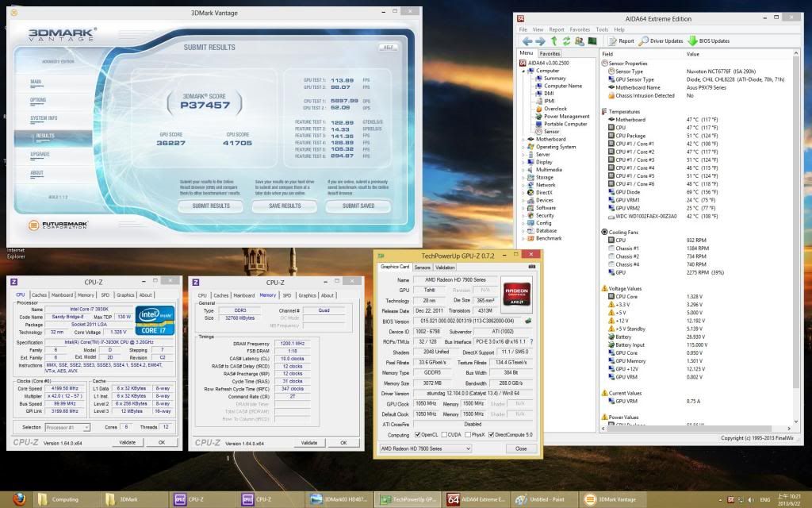Switch to TechPowerUp GPU-Z taskbar button

click(408, 499)
